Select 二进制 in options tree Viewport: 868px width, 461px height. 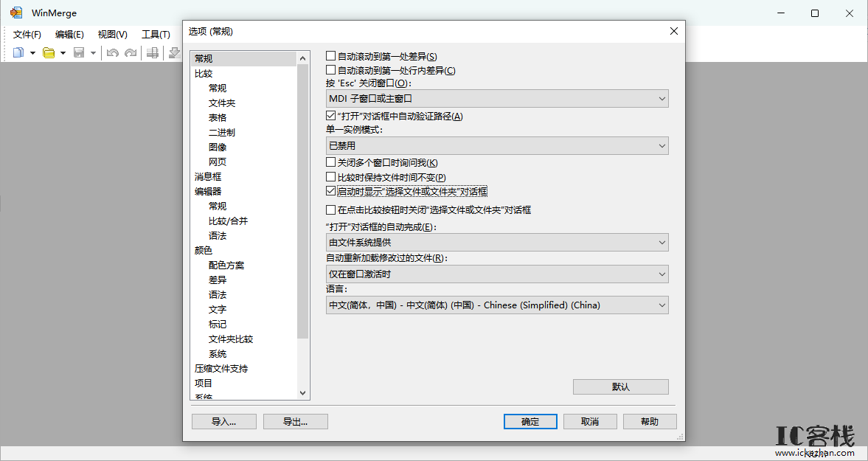(x=222, y=132)
